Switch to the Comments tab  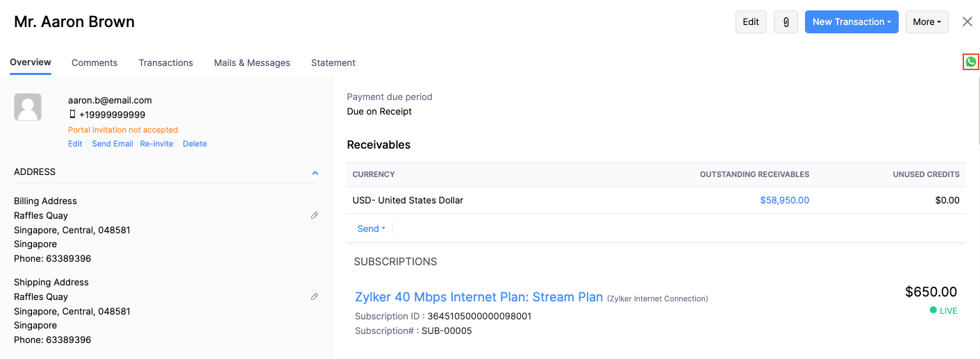click(x=94, y=62)
